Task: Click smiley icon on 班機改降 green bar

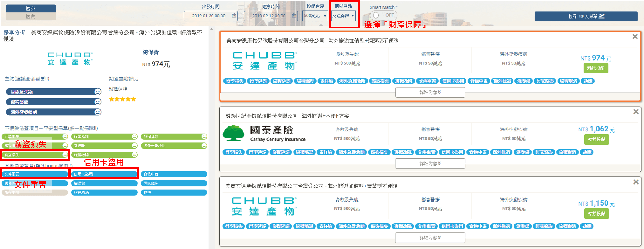Action: (134, 155)
